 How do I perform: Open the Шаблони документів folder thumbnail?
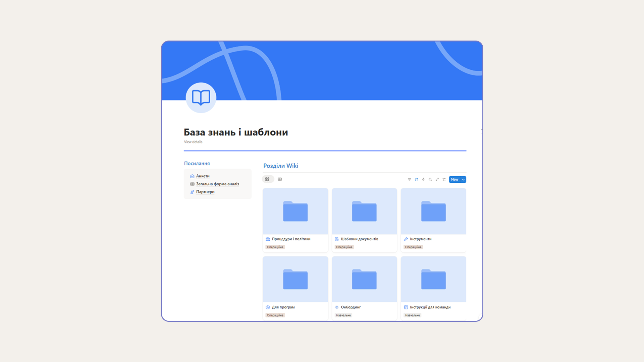(x=364, y=211)
